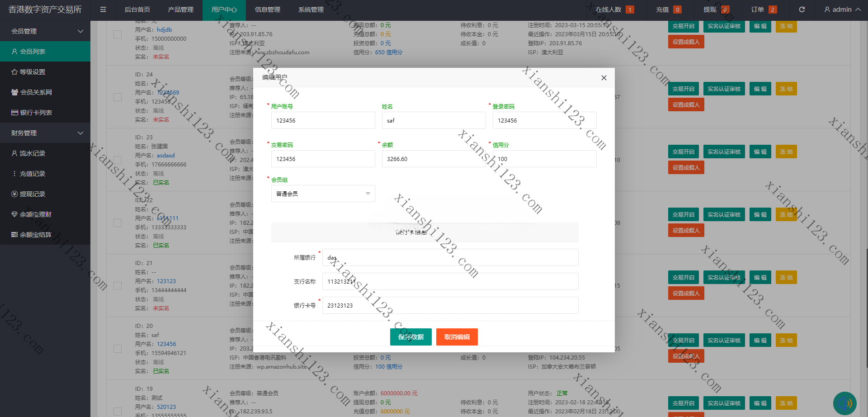Click 编辑 button for user ID 19

pos(760,403)
